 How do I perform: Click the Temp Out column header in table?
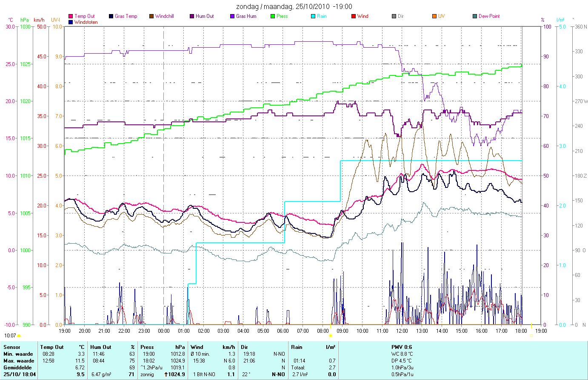pos(52,347)
